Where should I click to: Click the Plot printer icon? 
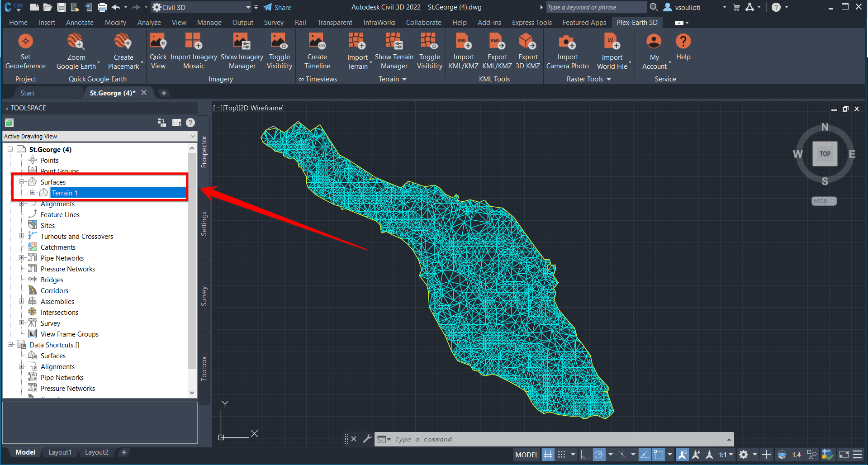pos(102,7)
